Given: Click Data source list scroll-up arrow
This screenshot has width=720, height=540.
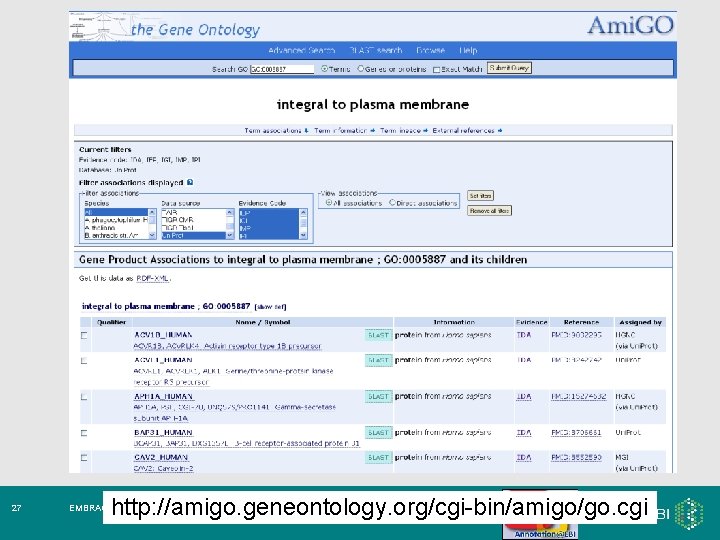Looking at the screenshot, I should point(230,212).
